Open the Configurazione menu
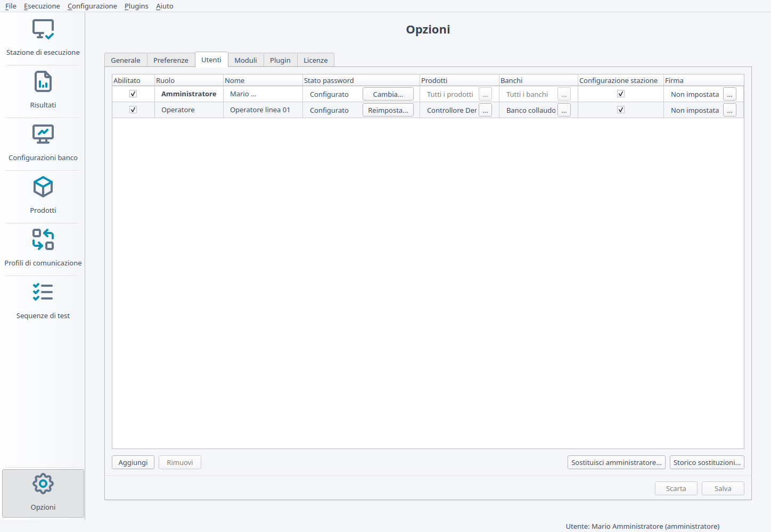The height and width of the screenshot is (532, 771). click(x=92, y=6)
